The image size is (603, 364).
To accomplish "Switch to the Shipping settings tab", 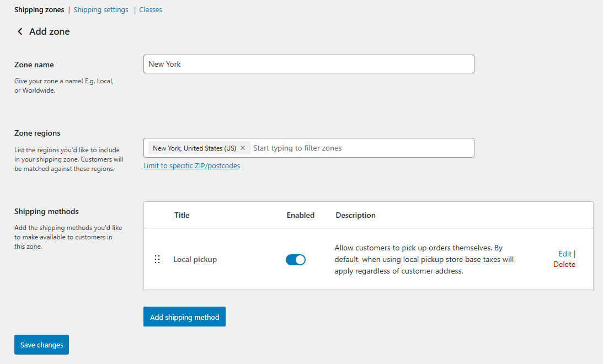I will (x=101, y=9).
